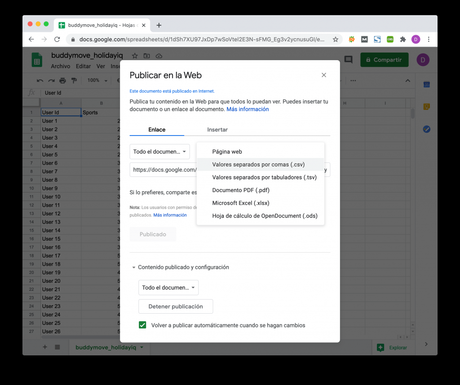Viewport: 460px width, 385px height.
Task: Click the browser reload icon
Action: tap(57, 39)
